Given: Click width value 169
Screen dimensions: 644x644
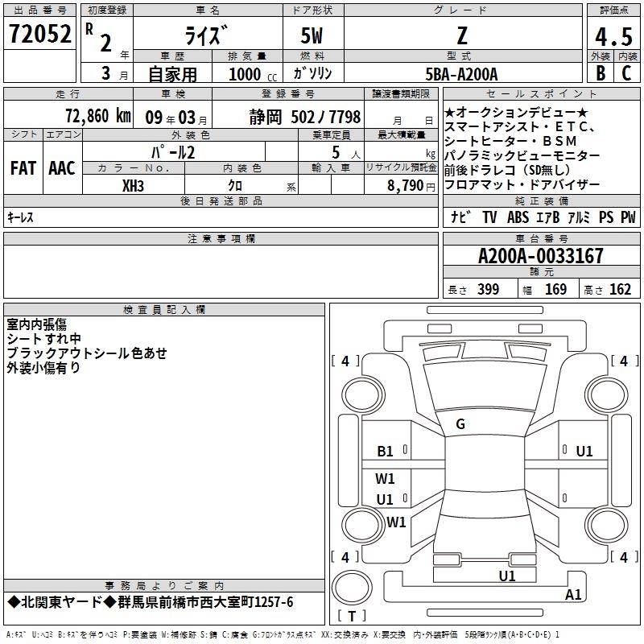Looking at the screenshot, I should click(555, 289).
